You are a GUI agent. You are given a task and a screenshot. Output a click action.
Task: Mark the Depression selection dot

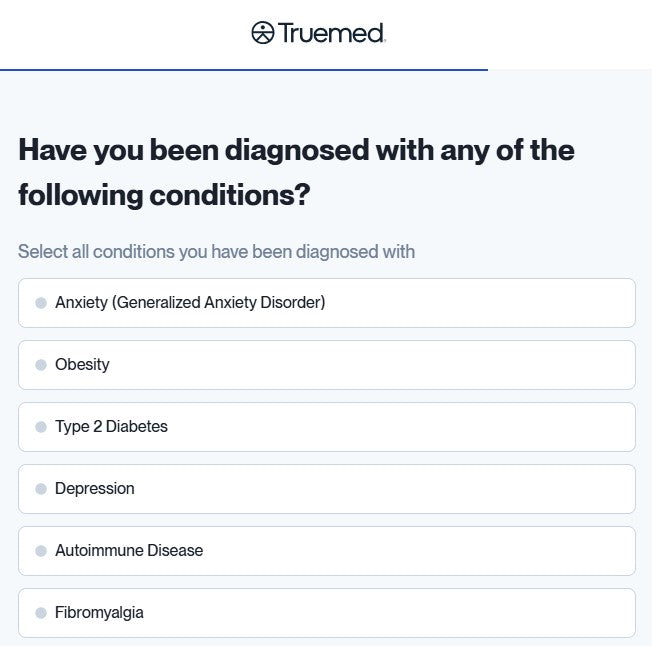(x=41, y=489)
